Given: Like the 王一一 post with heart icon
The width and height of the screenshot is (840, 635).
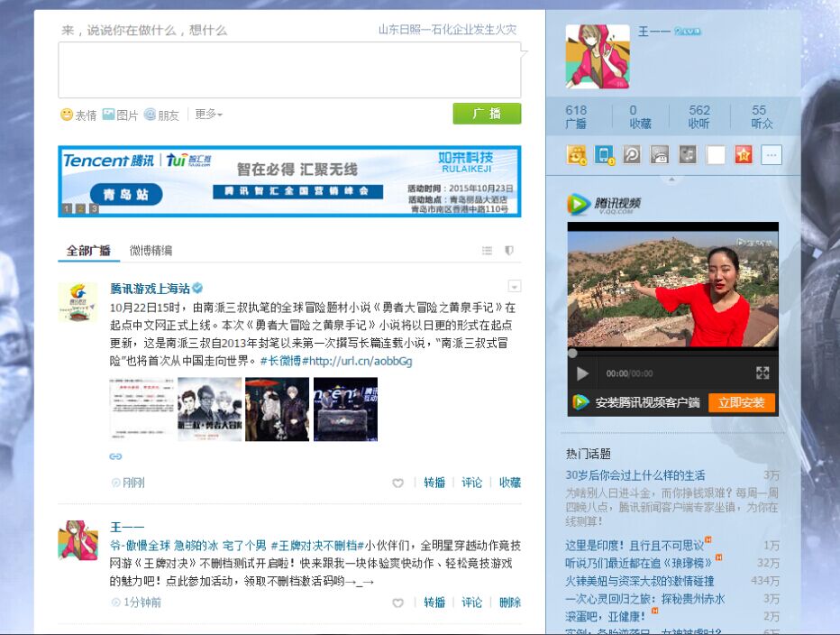Looking at the screenshot, I should pyautogui.click(x=397, y=603).
